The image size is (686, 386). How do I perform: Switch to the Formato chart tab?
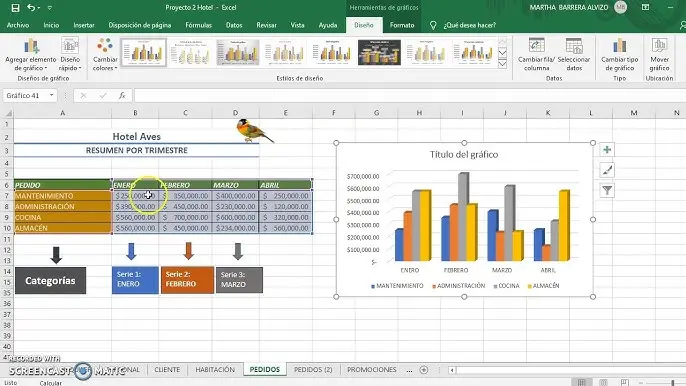pyautogui.click(x=402, y=25)
